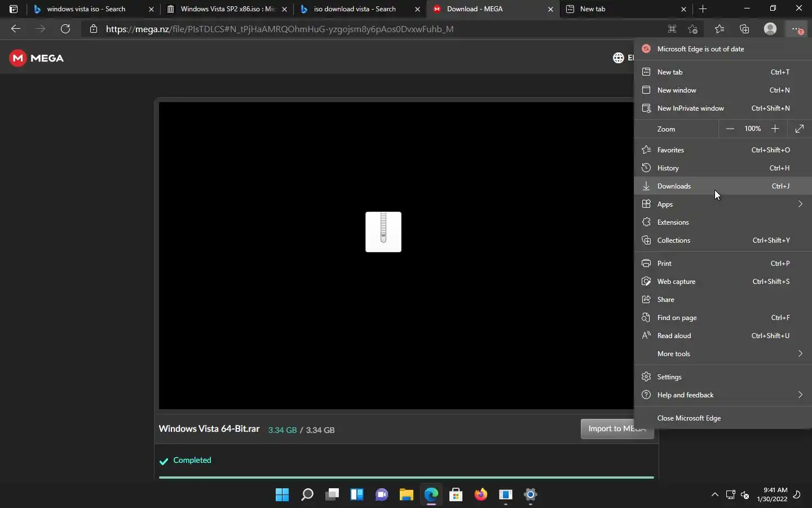812x508 pixels.
Task: Switch to Windows Vista SP2 x86.iso tab
Action: tap(228, 9)
